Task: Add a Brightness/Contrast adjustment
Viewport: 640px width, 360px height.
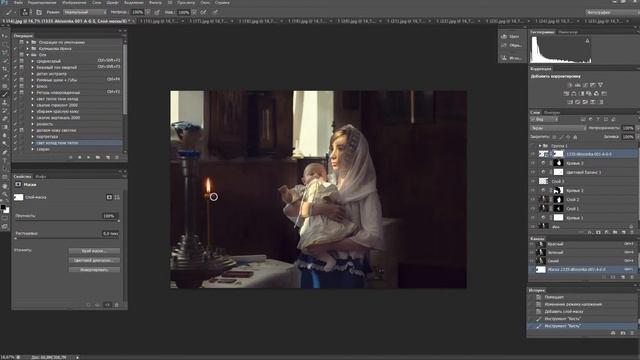Action: 570,85
